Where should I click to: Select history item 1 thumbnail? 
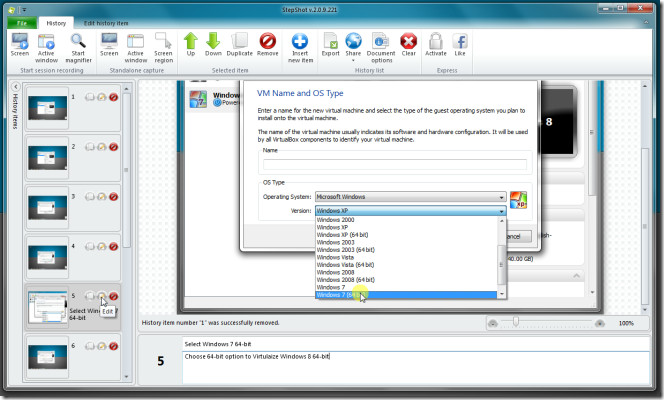click(47, 108)
